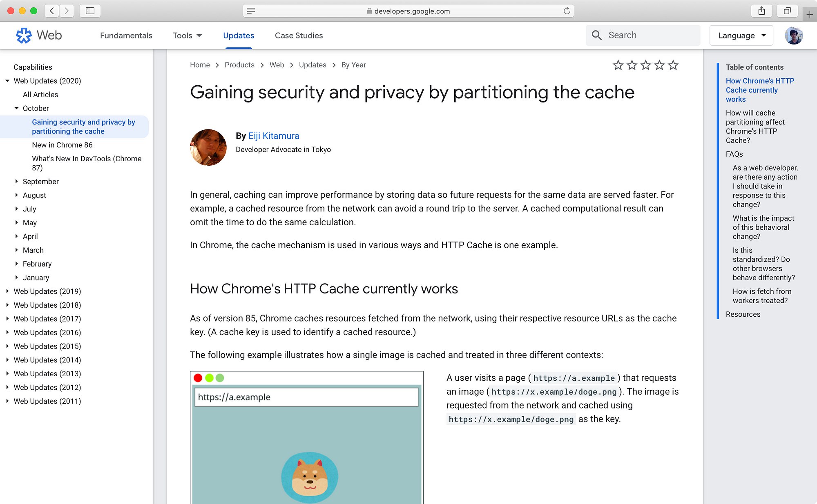Viewport: 817px width, 504px height.
Task: Open the Case Studies tab
Action: pyautogui.click(x=299, y=36)
